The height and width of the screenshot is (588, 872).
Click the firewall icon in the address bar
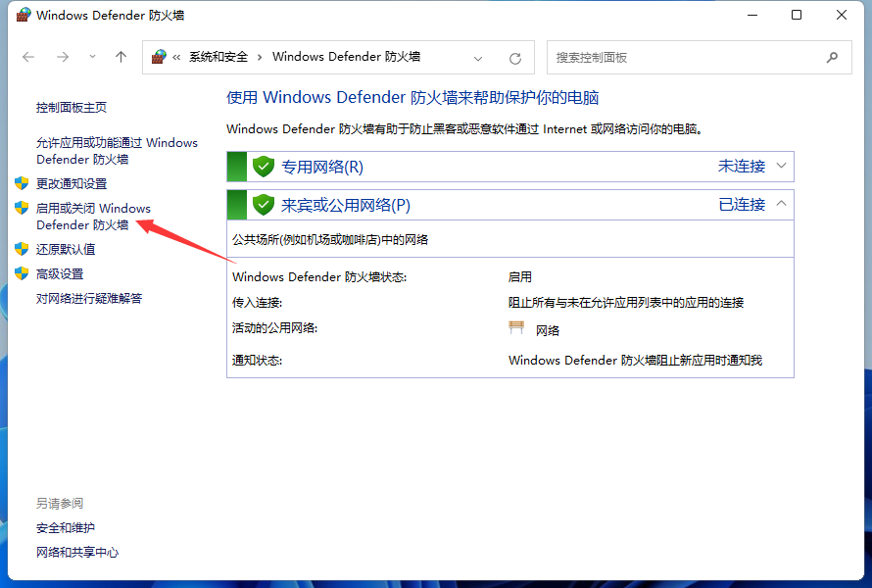point(159,57)
